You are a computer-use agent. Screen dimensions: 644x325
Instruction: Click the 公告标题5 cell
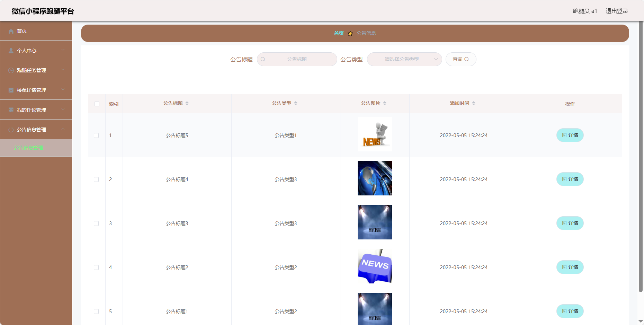coord(177,135)
